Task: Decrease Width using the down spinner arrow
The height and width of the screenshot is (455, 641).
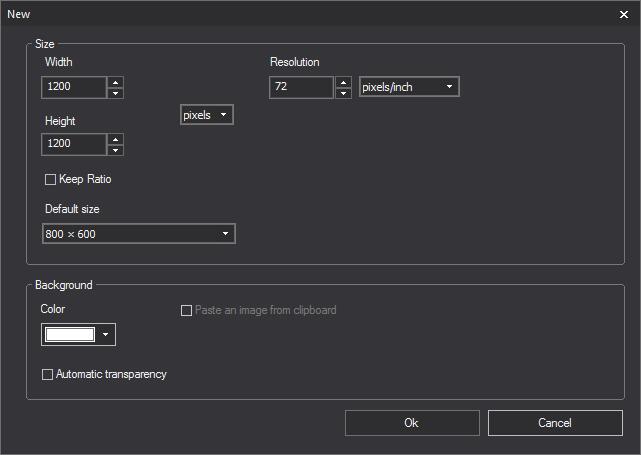Action: click(x=116, y=93)
